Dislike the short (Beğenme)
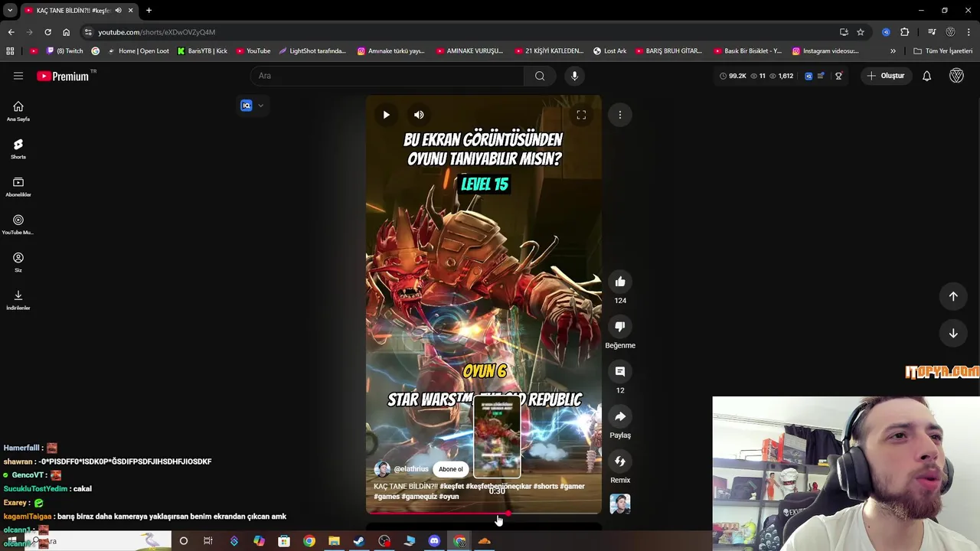980x551 pixels. click(620, 327)
